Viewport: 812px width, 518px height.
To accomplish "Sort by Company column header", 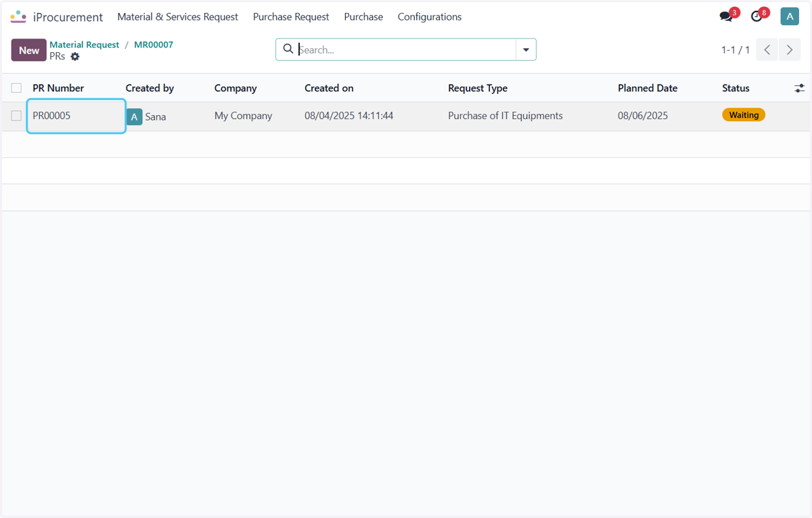I will [x=235, y=88].
